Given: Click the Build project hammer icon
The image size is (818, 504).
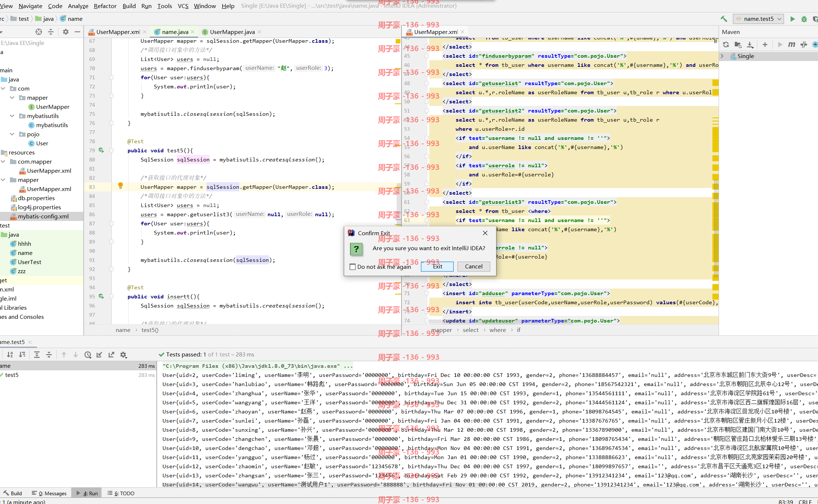Looking at the screenshot, I should coord(724,19).
